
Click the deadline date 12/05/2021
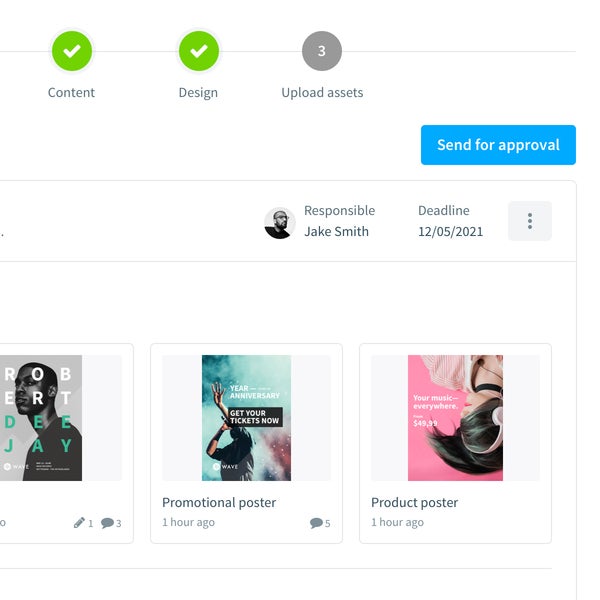click(x=450, y=232)
